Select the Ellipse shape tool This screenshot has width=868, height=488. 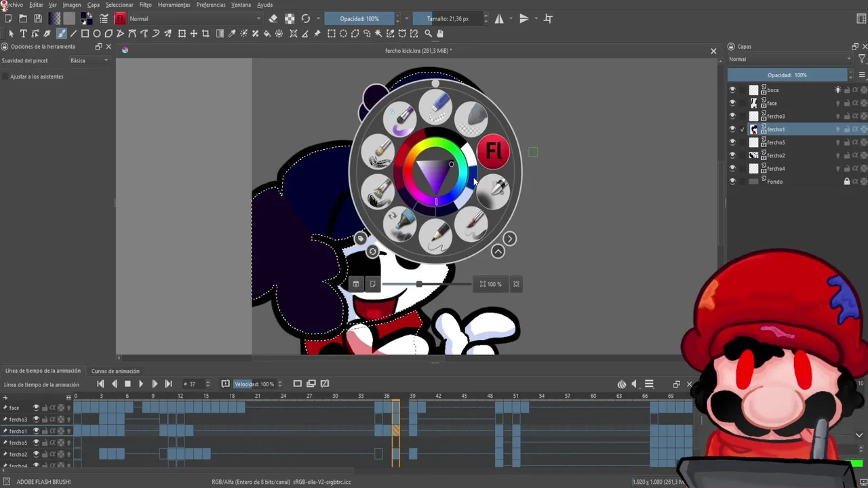pos(97,33)
